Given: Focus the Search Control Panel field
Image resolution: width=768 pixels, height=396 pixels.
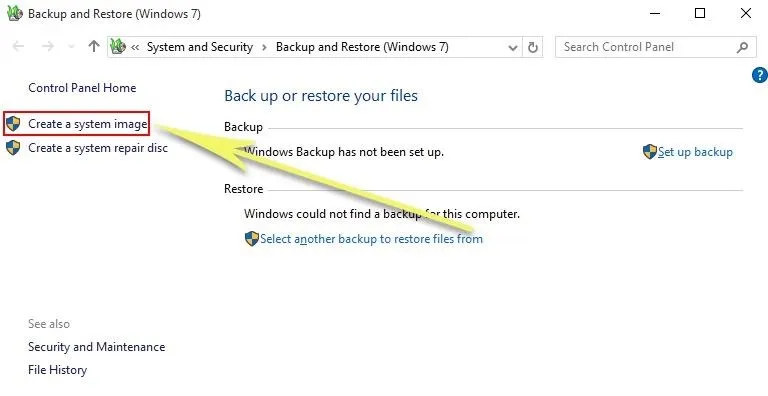Looking at the screenshot, I should click(646, 47).
